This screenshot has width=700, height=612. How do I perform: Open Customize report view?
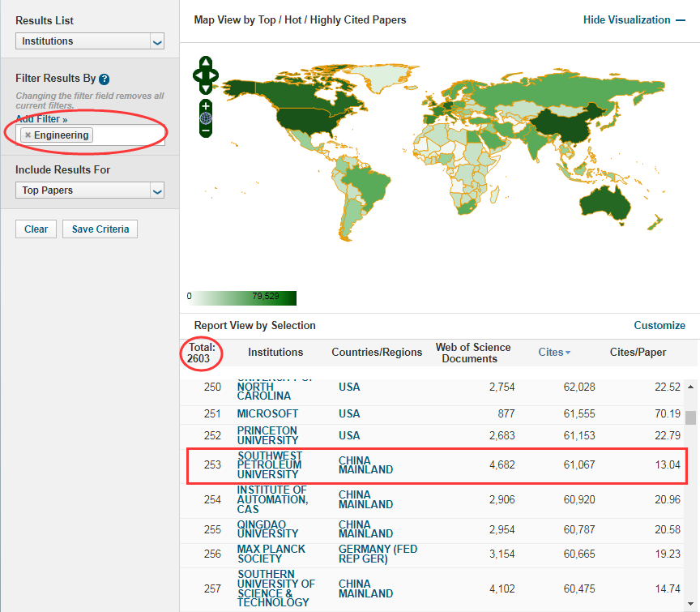pos(659,325)
